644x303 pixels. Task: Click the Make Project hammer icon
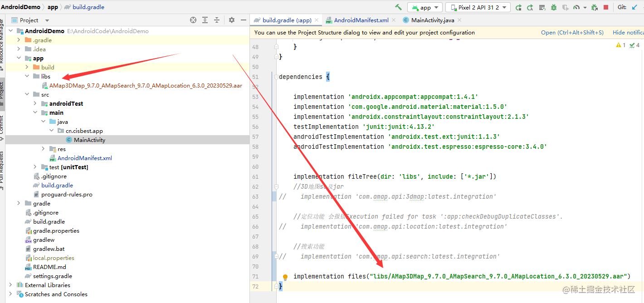click(x=398, y=7)
